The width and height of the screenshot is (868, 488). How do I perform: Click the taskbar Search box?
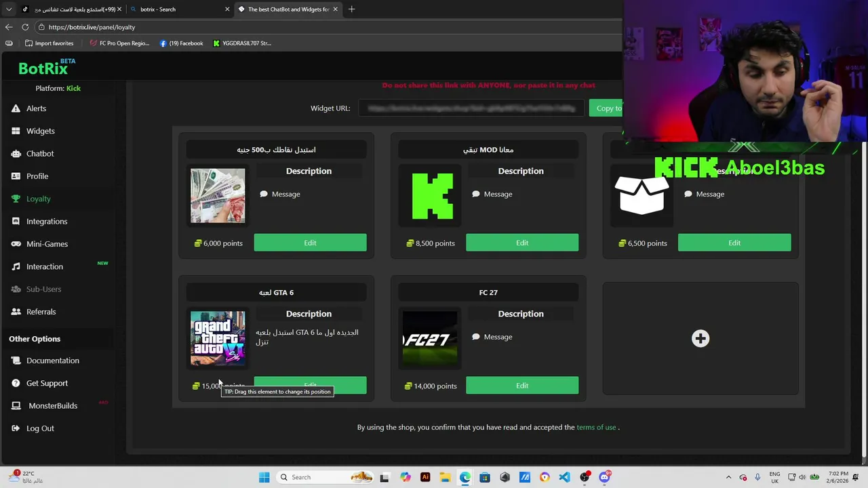point(325,477)
